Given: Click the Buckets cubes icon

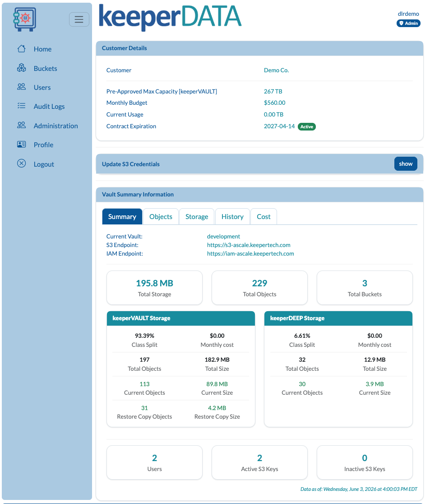Looking at the screenshot, I should click(22, 68).
